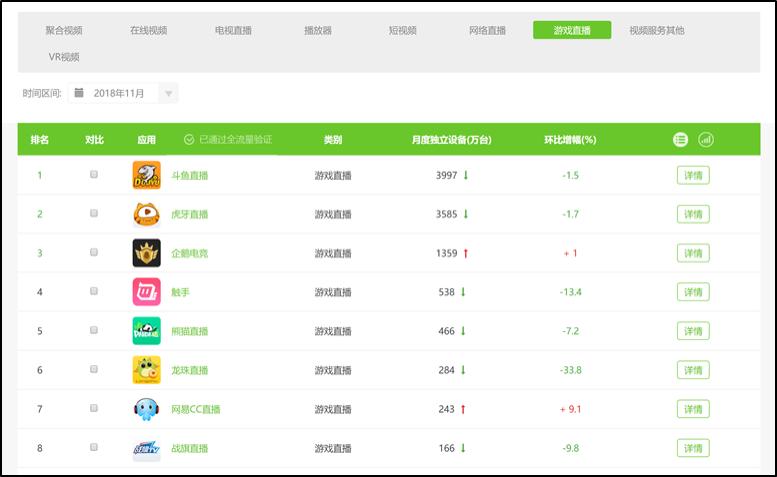777x477 pixels.
Task: Select the 视频服务其他 category tab
Action: click(x=657, y=30)
